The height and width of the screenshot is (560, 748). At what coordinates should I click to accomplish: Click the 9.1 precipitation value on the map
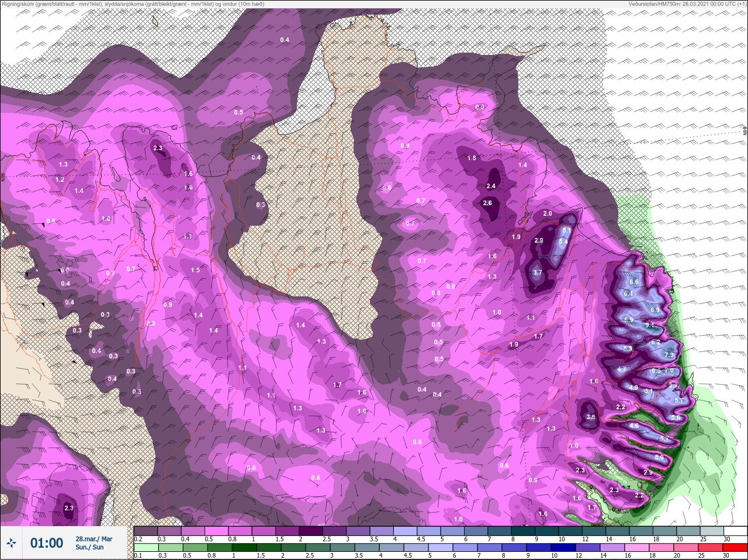(649, 325)
